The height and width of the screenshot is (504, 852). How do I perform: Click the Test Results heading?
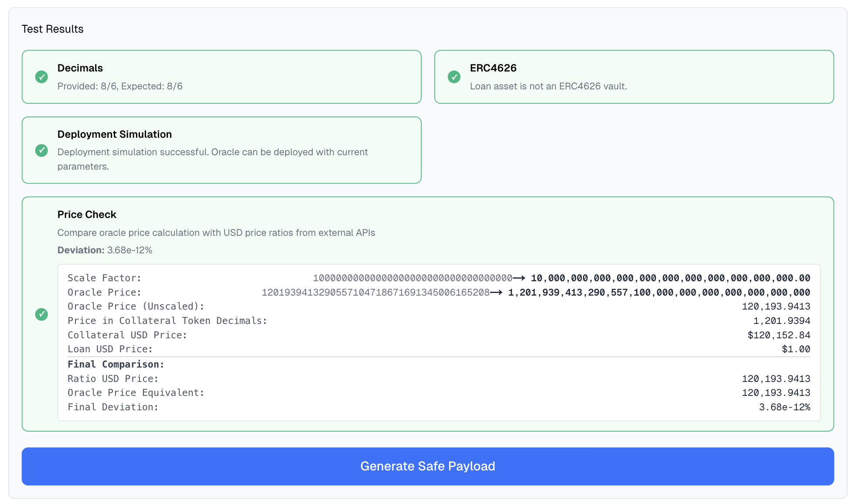pos(52,29)
